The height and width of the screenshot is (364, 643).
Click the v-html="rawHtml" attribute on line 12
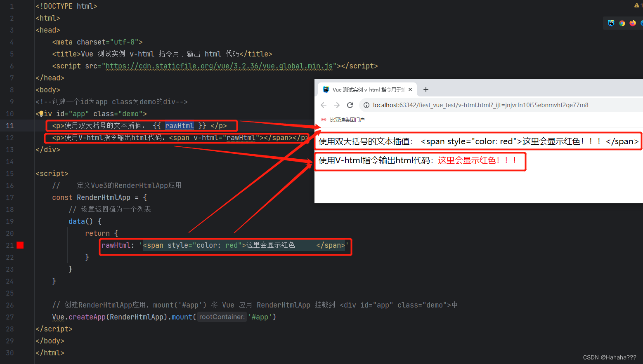[x=226, y=138]
